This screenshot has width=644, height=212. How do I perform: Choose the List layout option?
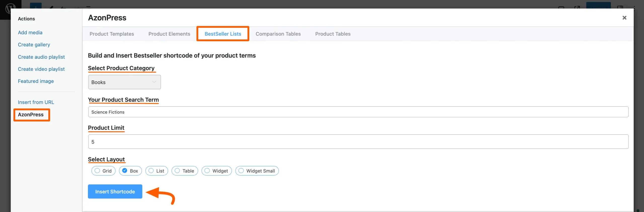[x=151, y=171]
